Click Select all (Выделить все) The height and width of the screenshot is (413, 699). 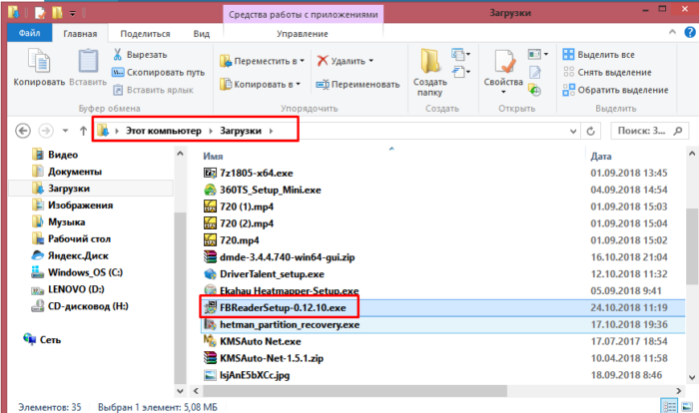point(598,55)
